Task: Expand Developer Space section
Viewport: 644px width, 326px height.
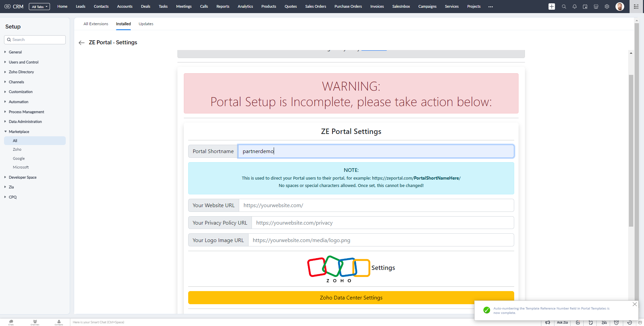Action: pos(22,177)
